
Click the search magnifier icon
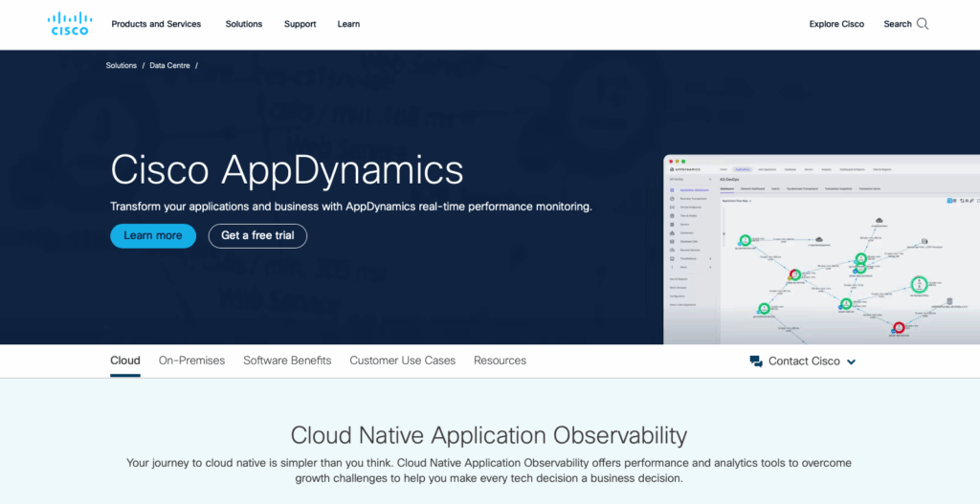[x=923, y=24]
